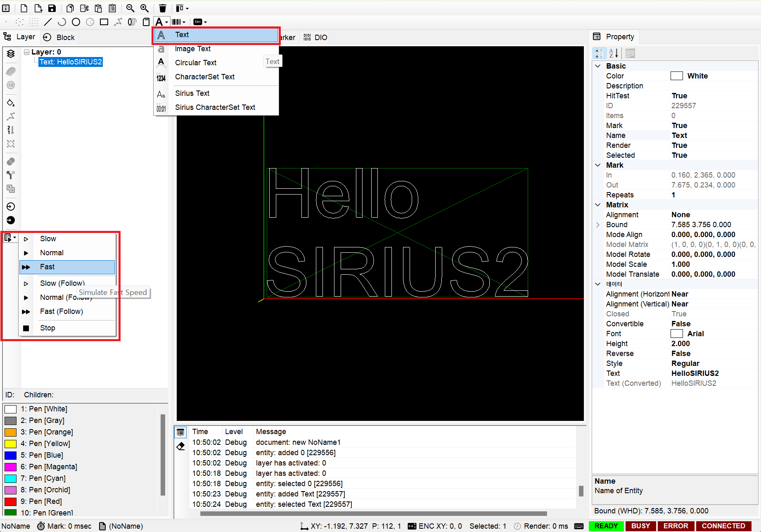Delete selected entity with trash icon
This screenshot has width=761, height=532.
163,8
